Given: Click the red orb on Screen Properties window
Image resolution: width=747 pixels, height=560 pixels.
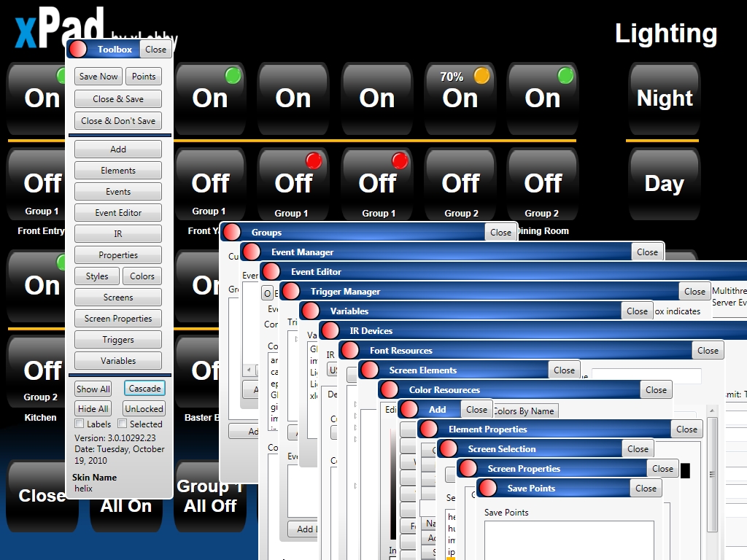Looking at the screenshot, I should pyautogui.click(x=468, y=468).
